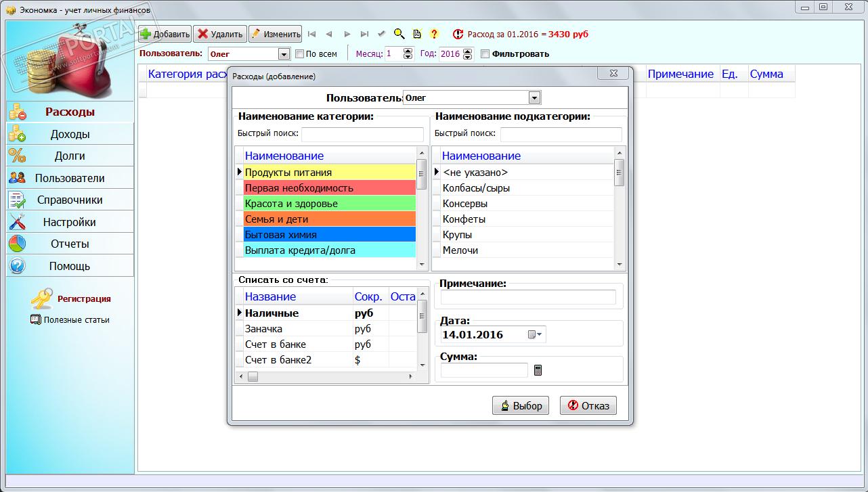Click the keys icon beside Регистрация
Screen dimensions: 868x492
[42, 298]
